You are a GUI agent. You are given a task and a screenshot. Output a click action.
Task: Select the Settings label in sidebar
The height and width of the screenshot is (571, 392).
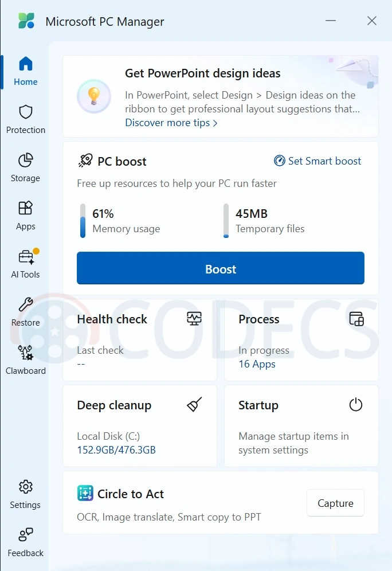(25, 504)
